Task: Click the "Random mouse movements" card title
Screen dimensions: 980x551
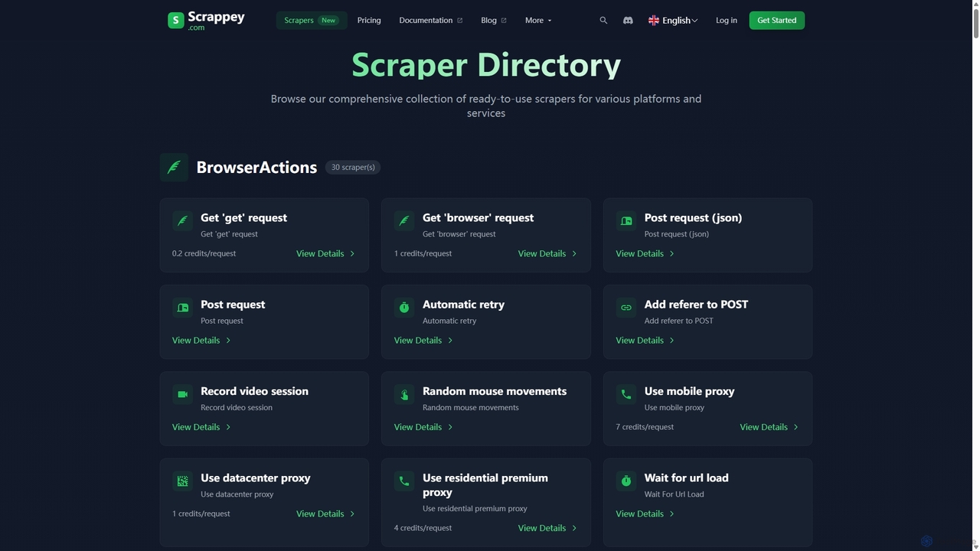Action: click(495, 391)
